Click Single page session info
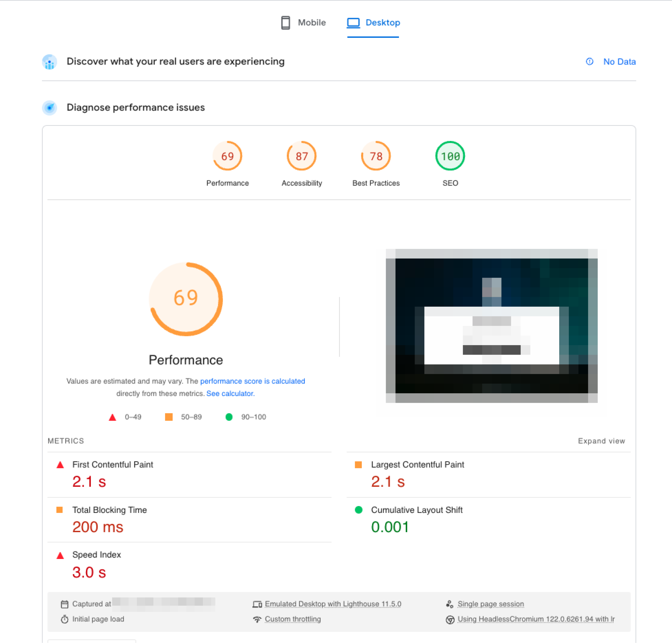 (490, 604)
